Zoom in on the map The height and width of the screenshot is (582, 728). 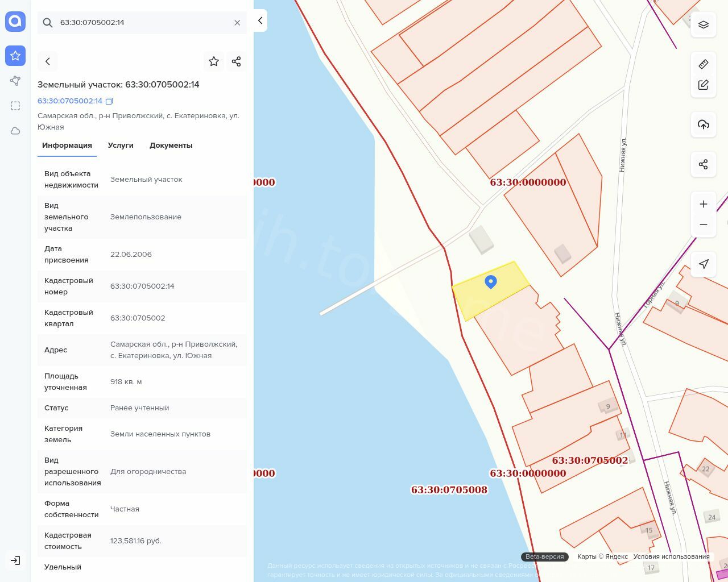(x=704, y=204)
